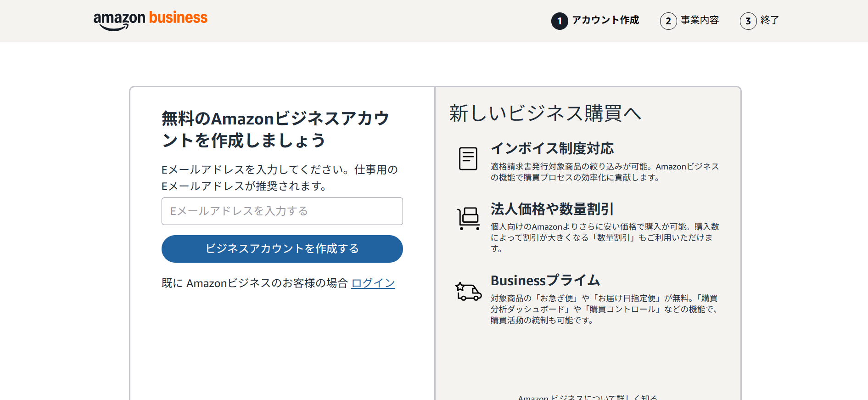Click the Businessプライム heading
The width and height of the screenshot is (868, 400).
pyautogui.click(x=545, y=280)
